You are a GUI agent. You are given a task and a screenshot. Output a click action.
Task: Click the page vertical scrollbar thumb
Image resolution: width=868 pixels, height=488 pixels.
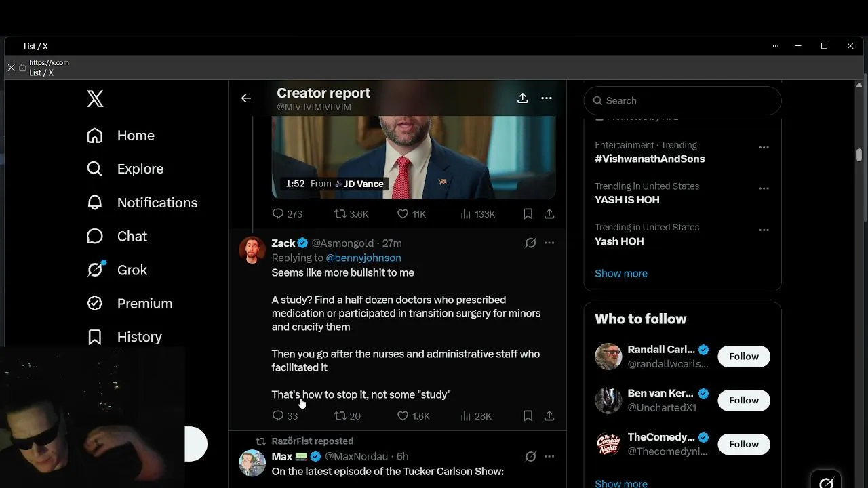[x=859, y=155]
